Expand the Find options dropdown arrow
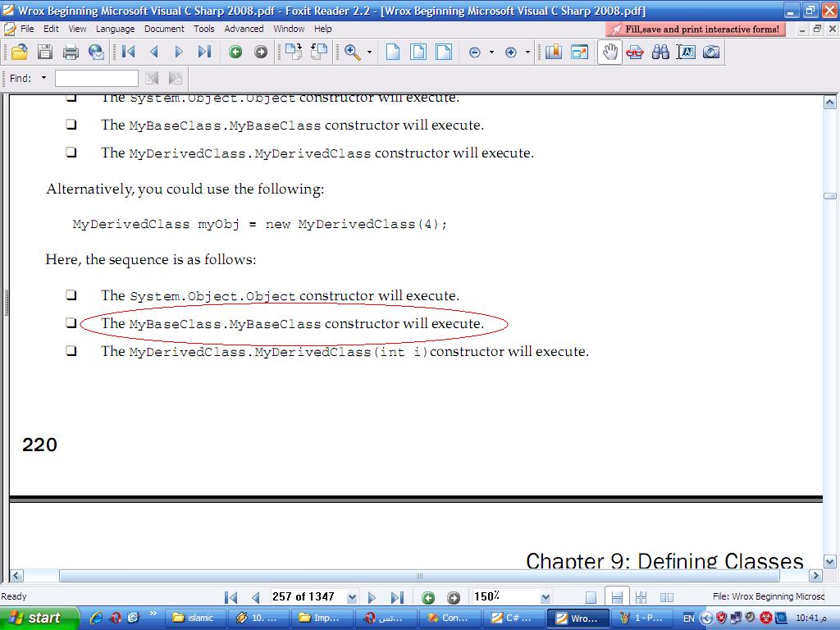The width and height of the screenshot is (840, 630). 44,78
